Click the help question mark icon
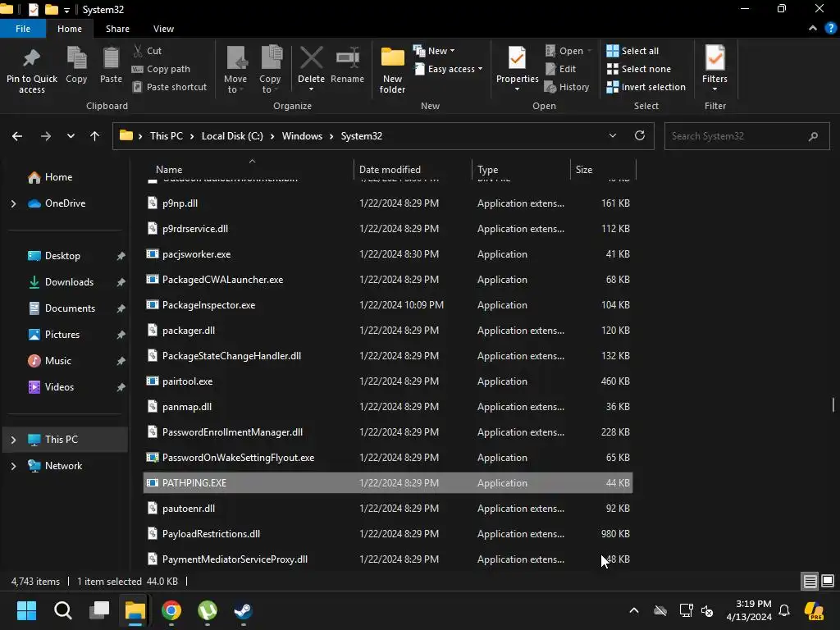The height and width of the screenshot is (630, 840). (x=831, y=29)
